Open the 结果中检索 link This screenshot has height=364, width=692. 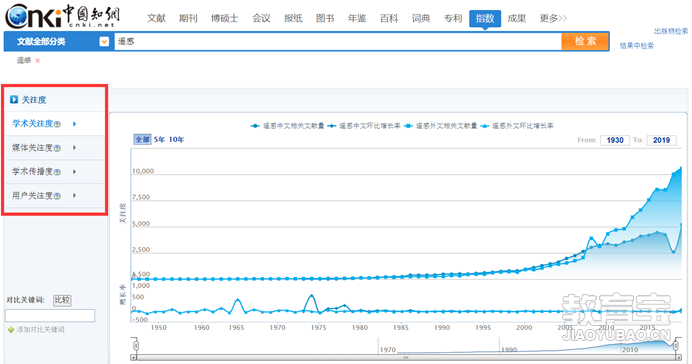click(636, 45)
